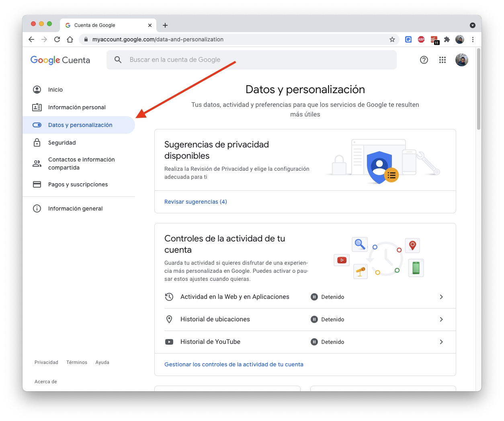Screen dimensions: 504x421
Task: Open Google apps grid launcher
Action: [x=442, y=60]
